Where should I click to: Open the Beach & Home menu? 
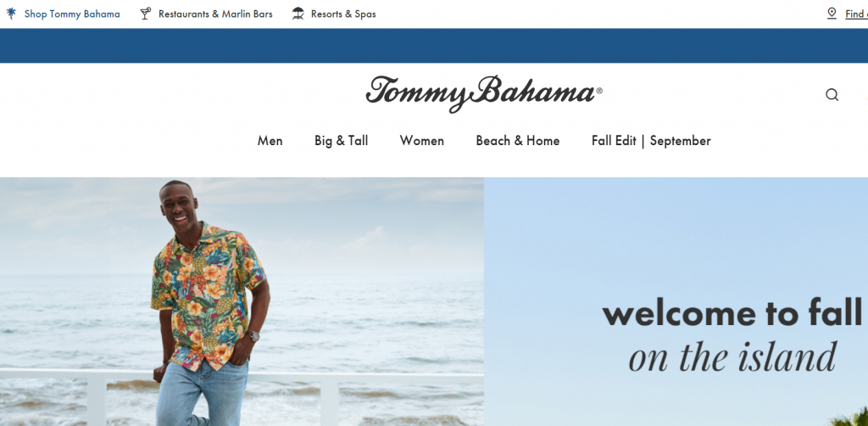518,141
